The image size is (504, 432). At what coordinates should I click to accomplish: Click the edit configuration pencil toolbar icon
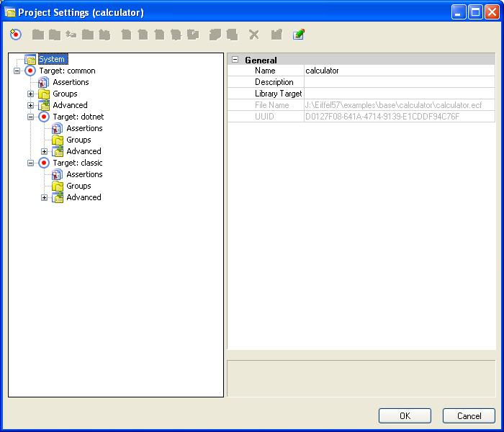[298, 34]
